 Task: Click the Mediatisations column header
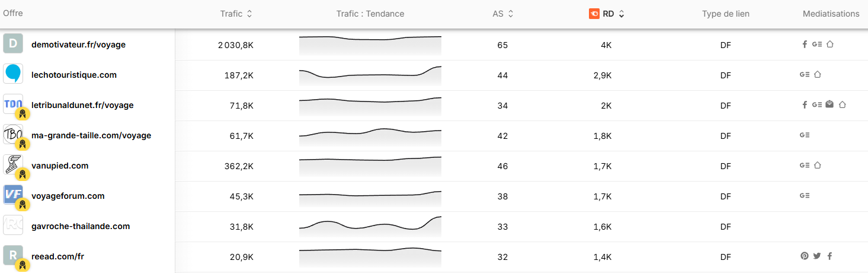pyautogui.click(x=831, y=14)
